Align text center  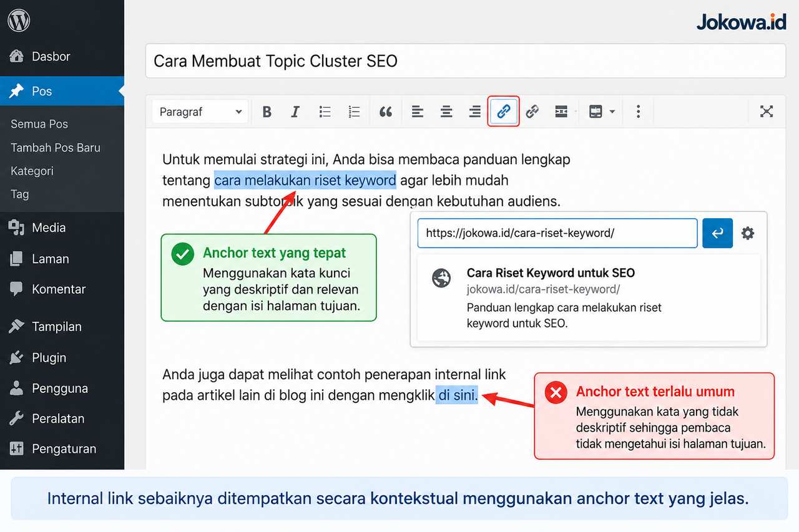pyautogui.click(x=446, y=112)
